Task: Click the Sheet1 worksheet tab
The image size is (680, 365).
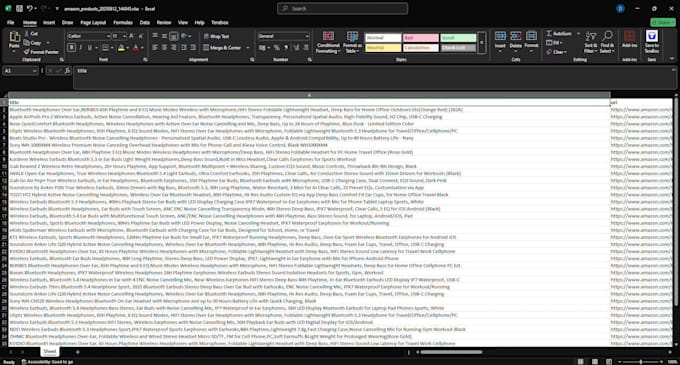Action: click(50, 351)
